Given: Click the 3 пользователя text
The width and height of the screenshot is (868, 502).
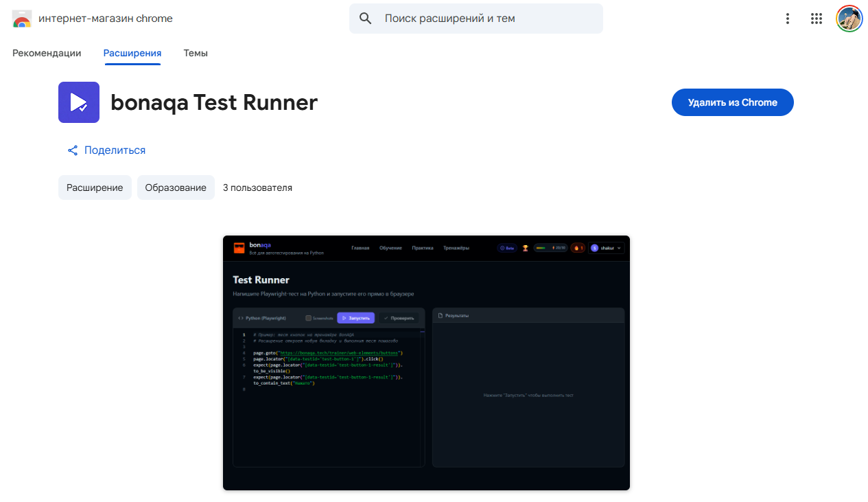Looking at the screenshot, I should pos(257,187).
